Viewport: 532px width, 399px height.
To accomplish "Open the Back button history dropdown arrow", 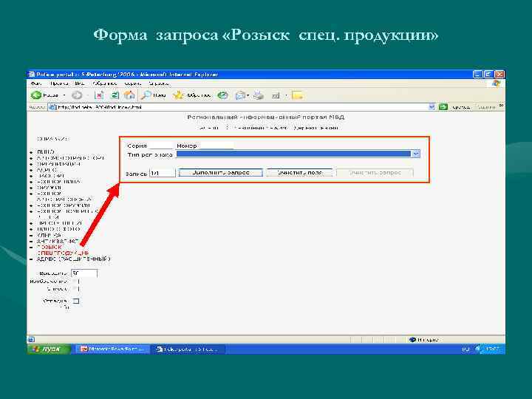I will coord(64,95).
